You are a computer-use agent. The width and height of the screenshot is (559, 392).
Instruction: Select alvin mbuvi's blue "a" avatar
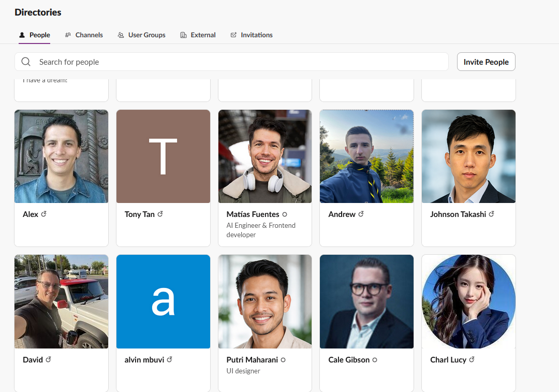click(163, 301)
